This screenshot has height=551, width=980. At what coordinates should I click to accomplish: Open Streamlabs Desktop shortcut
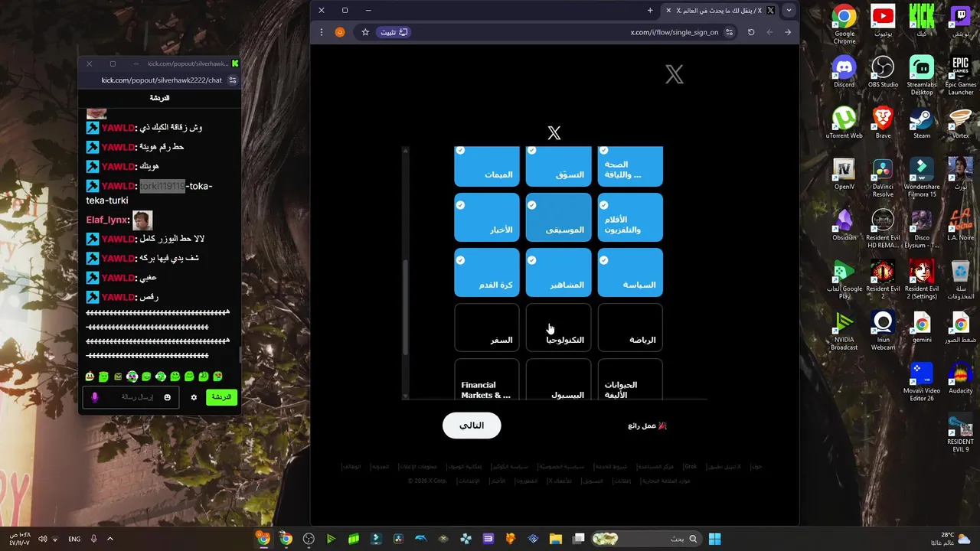pyautogui.click(x=922, y=75)
